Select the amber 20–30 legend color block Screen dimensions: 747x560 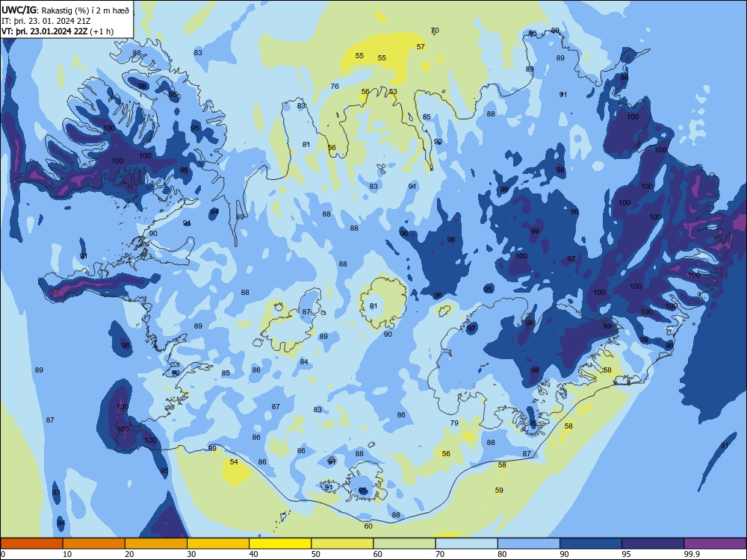(156, 544)
